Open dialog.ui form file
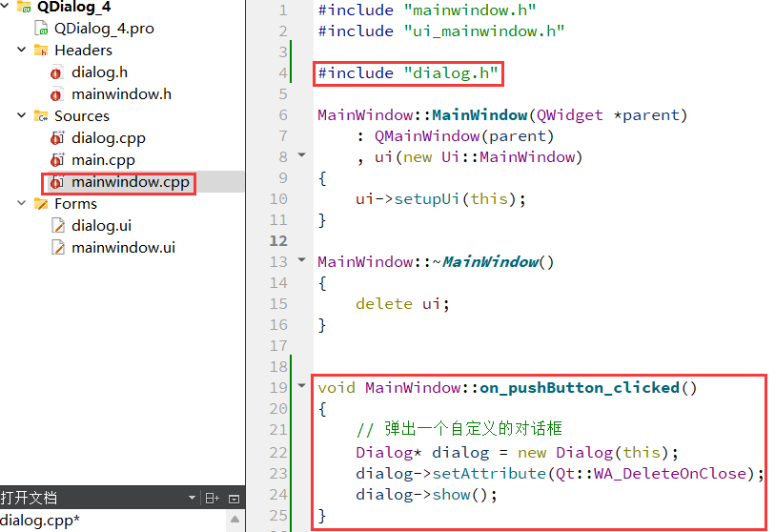This screenshot has height=532, width=775. pos(101,226)
